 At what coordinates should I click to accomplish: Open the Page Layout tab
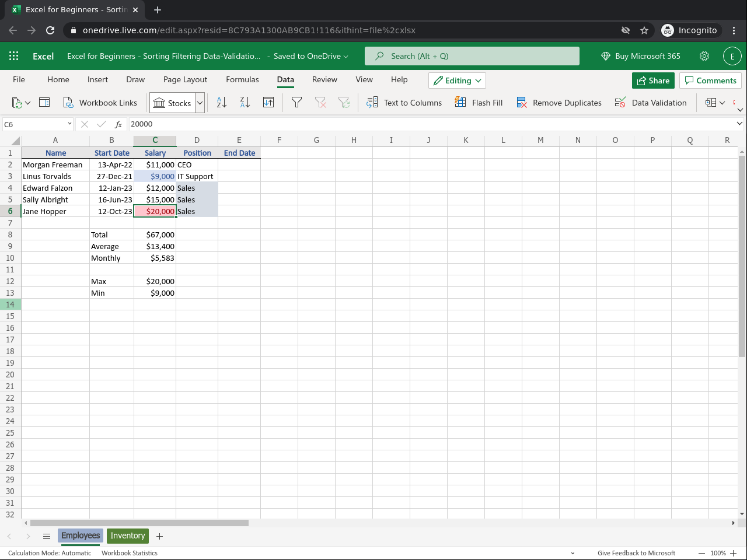pos(185,79)
